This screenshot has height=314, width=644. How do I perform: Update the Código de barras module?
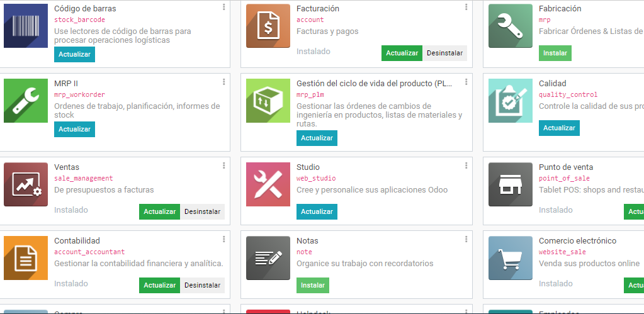click(x=74, y=54)
